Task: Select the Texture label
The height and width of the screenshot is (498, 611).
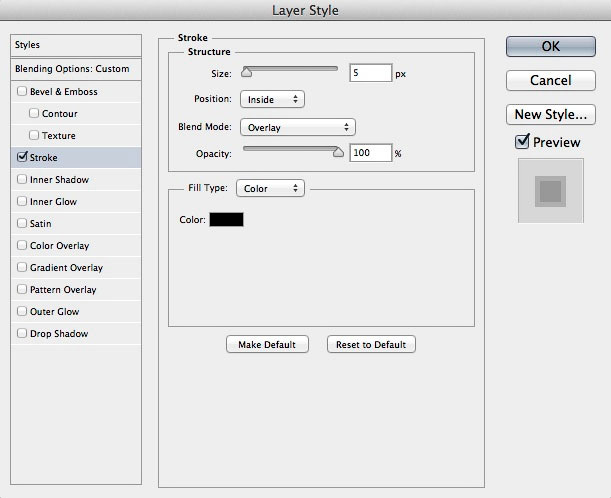Action: [x=59, y=136]
